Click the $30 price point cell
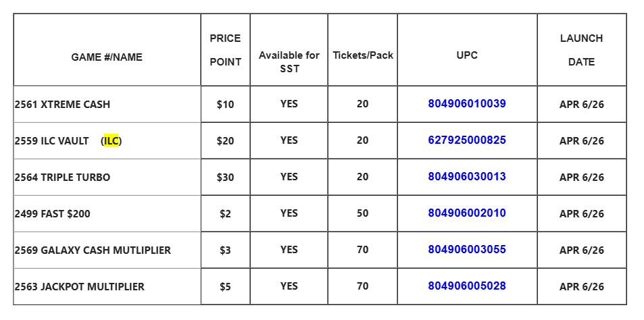Screen dimensions: 644x320 [x=225, y=178]
